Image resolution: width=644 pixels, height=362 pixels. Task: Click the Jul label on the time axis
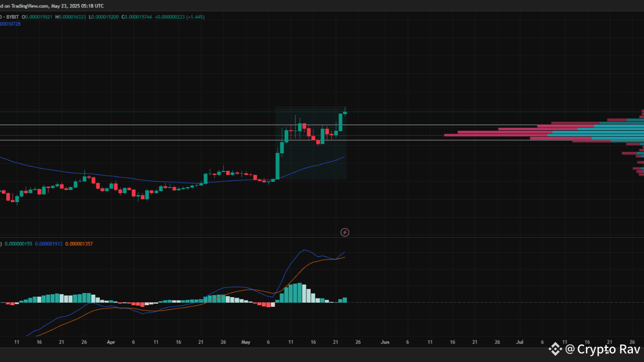coord(520,342)
